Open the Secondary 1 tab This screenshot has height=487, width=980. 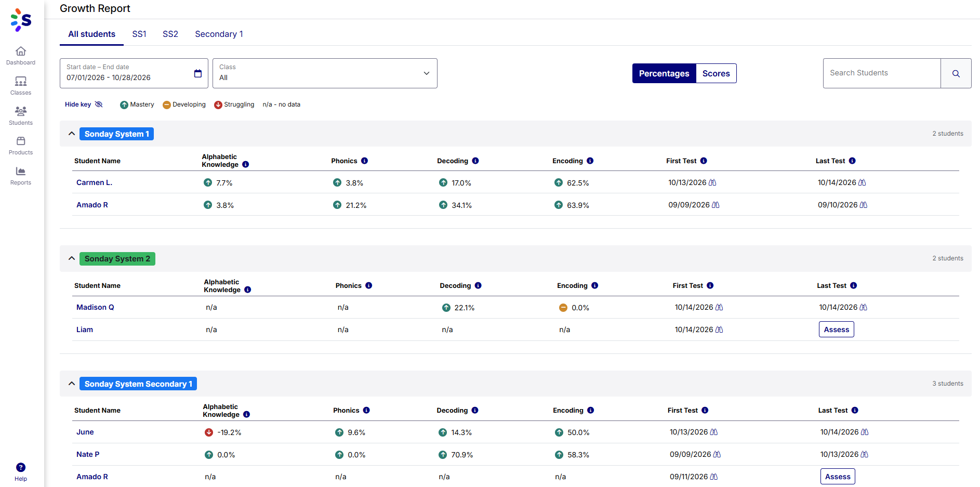[x=219, y=34]
